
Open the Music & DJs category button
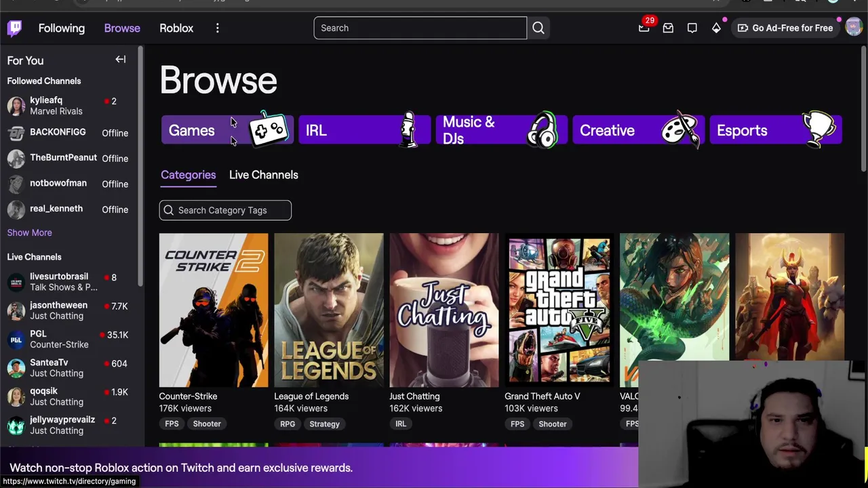tap(501, 130)
